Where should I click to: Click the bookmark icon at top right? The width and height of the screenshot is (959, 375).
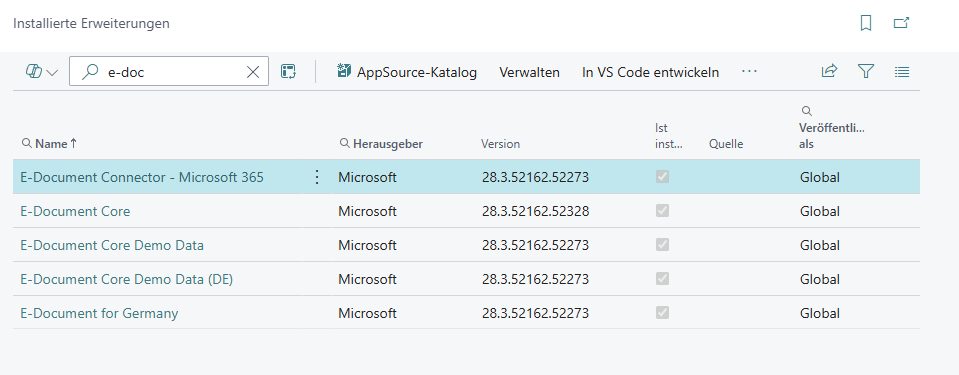click(865, 23)
